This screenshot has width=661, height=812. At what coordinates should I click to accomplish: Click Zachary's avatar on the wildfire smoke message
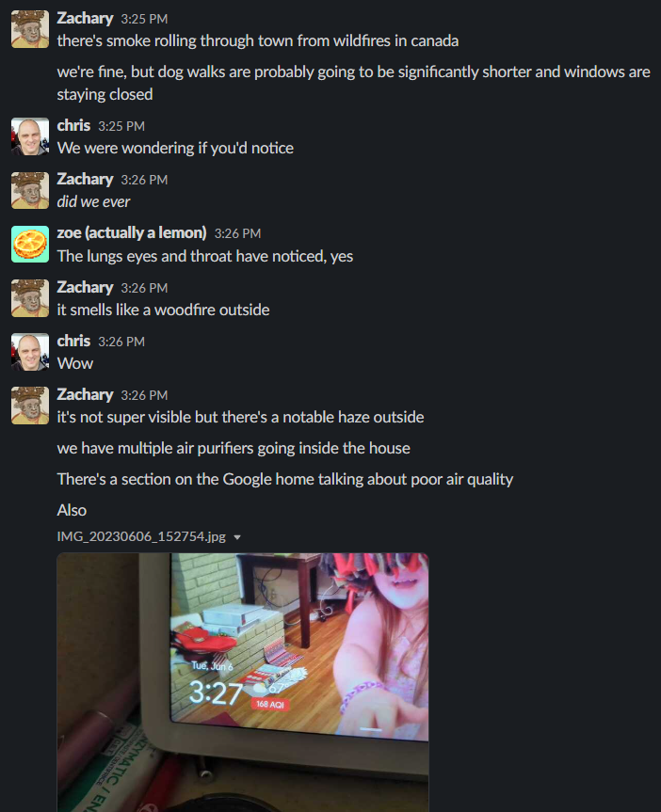pyautogui.click(x=30, y=29)
